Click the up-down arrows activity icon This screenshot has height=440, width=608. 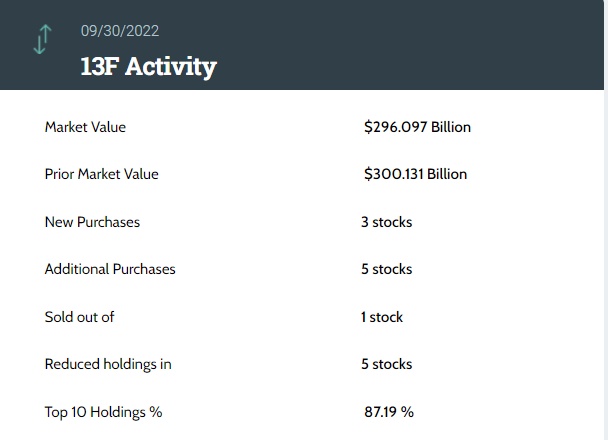(x=41, y=39)
